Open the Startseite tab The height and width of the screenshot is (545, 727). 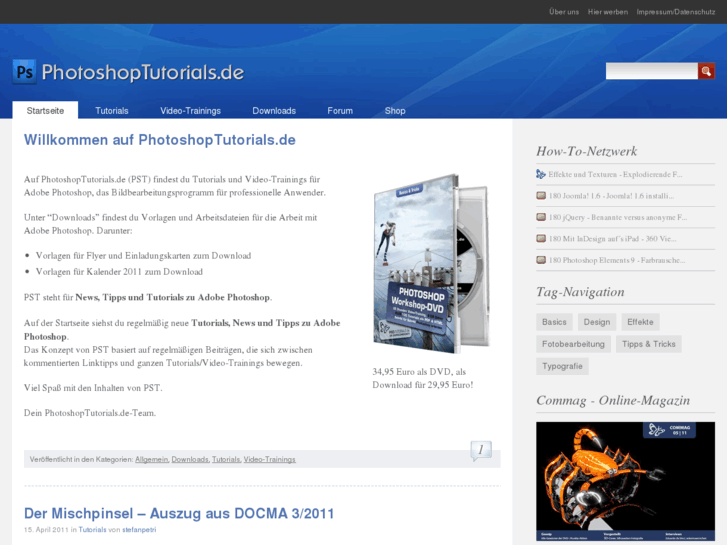click(x=45, y=110)
